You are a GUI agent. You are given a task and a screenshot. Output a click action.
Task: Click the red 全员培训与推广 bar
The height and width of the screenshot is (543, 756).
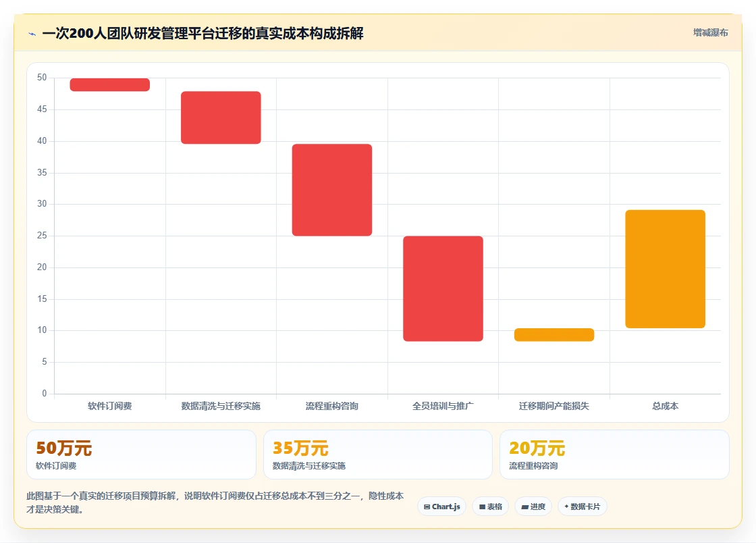[443, 289]
